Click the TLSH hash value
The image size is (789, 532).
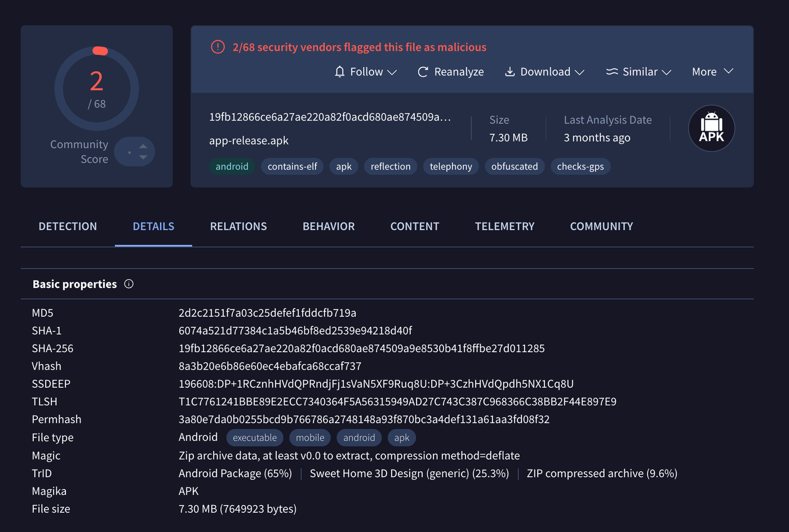tap(397, 401)
